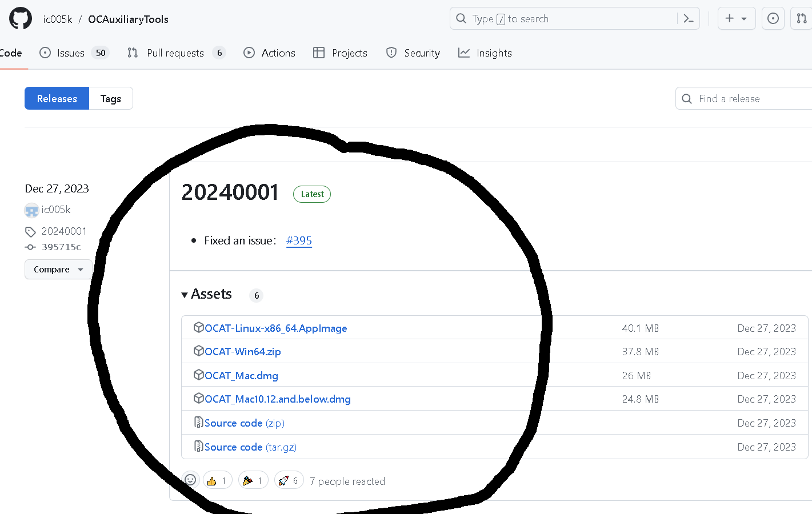Open the 20240001 tag link in sidebar
Viewport: 812px width, 514px height.
(64, 231)
